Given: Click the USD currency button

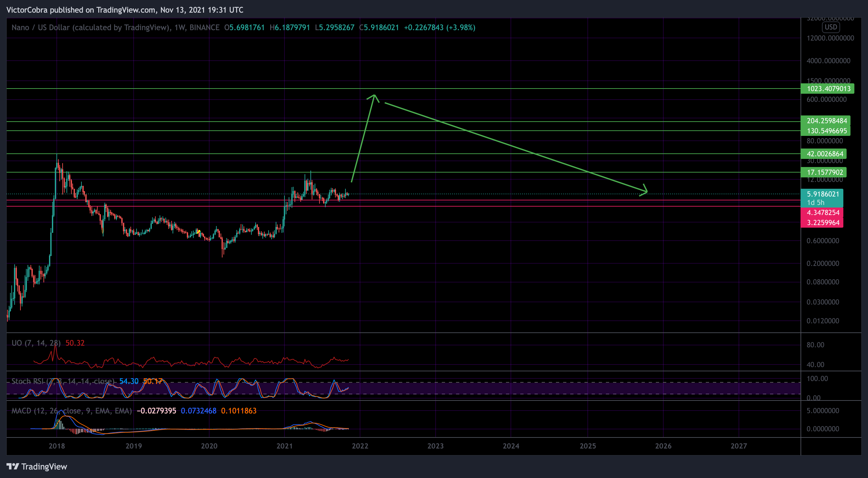Looking at the screenshot, I should (x=831, y=27).
